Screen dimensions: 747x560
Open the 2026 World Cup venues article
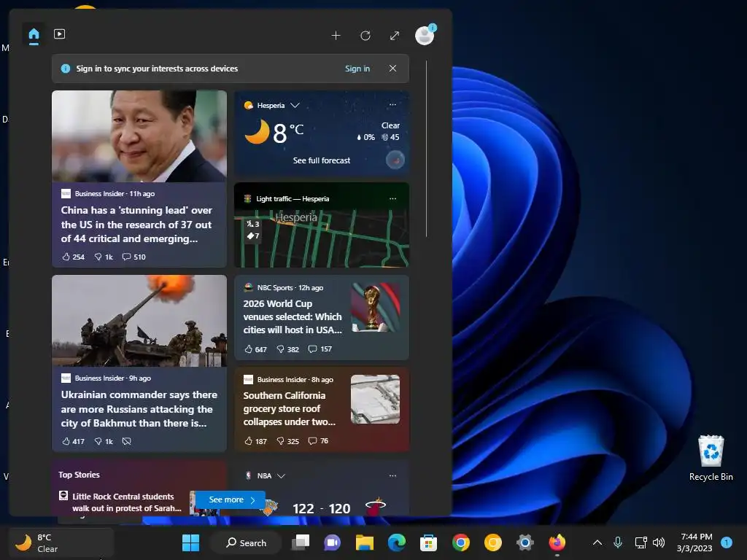293,316
